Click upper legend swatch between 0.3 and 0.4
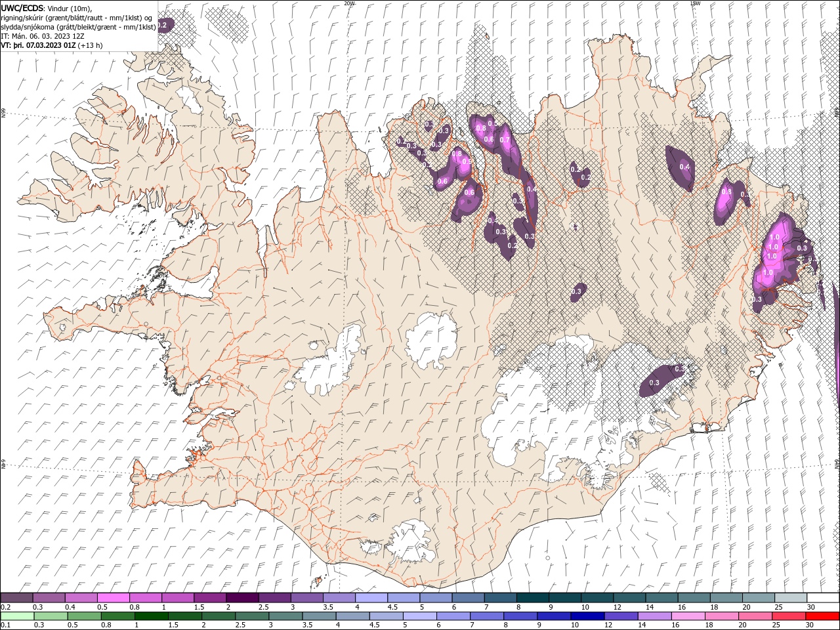The image size is (840, 630). point(49,598)
